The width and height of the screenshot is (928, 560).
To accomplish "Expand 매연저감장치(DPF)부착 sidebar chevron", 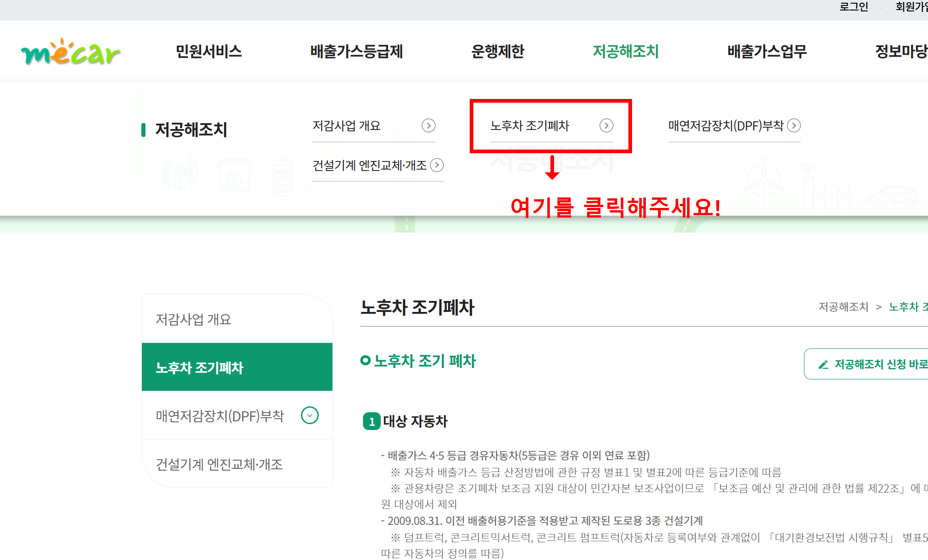I will coord(310,415).
